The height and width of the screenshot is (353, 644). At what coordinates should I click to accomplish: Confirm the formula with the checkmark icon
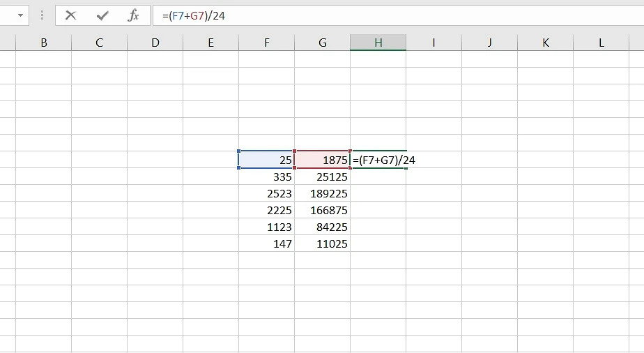(x=102, y=15)
